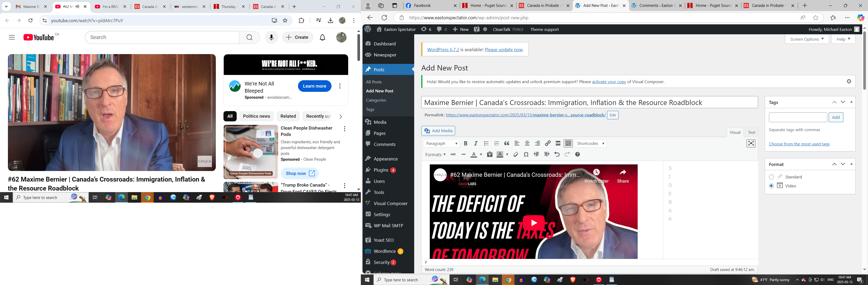Viewport: 868px width, 285px height.
Task: Apply bold formatting in editor toolbar
Action: pos(465,143)
